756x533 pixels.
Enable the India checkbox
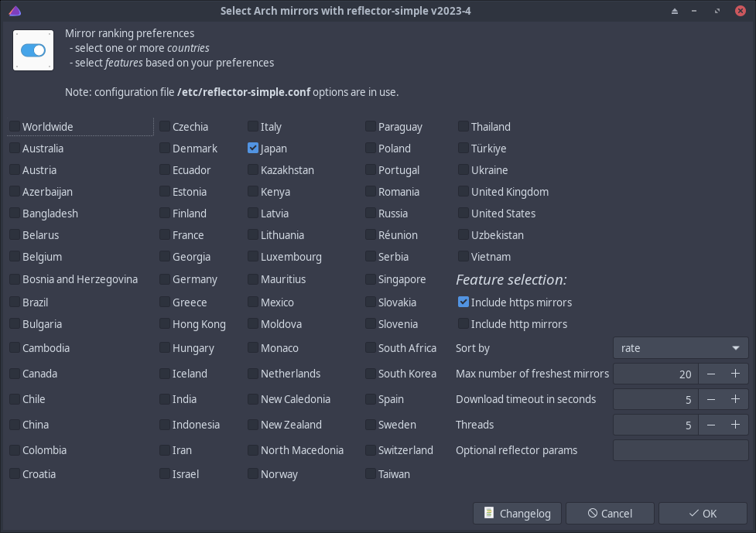point(165,399)
